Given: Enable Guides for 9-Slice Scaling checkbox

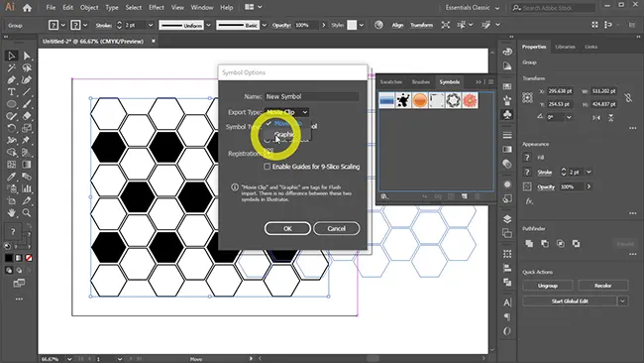Looking at the screenshot, I should [x=267, y=167].
